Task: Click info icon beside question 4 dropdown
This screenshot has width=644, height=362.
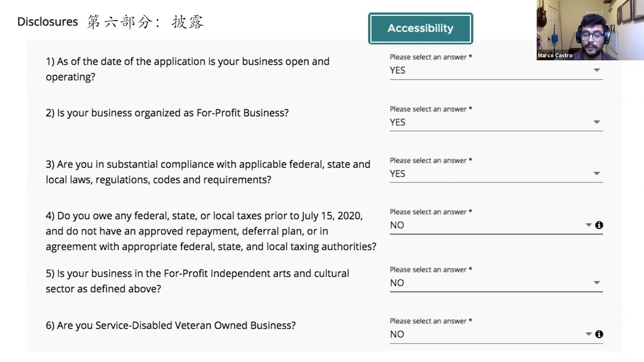Action: [x=599, y=225]
